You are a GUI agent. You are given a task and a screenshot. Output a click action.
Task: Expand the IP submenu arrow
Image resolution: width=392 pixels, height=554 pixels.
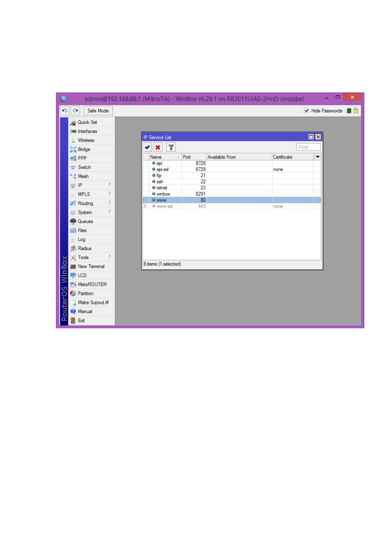tap(110, 185)
